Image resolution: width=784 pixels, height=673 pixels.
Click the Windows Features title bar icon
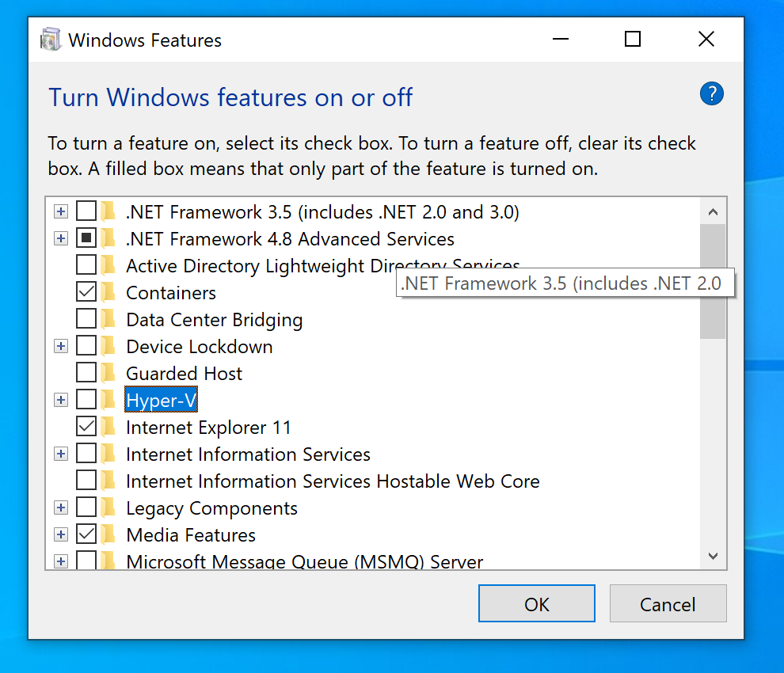coord(51,40)
